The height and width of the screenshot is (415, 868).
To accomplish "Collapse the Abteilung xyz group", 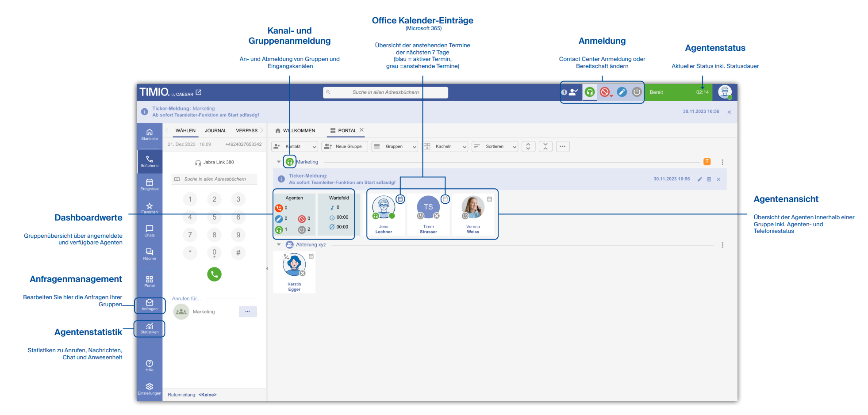I will click(x=279, y=244).
